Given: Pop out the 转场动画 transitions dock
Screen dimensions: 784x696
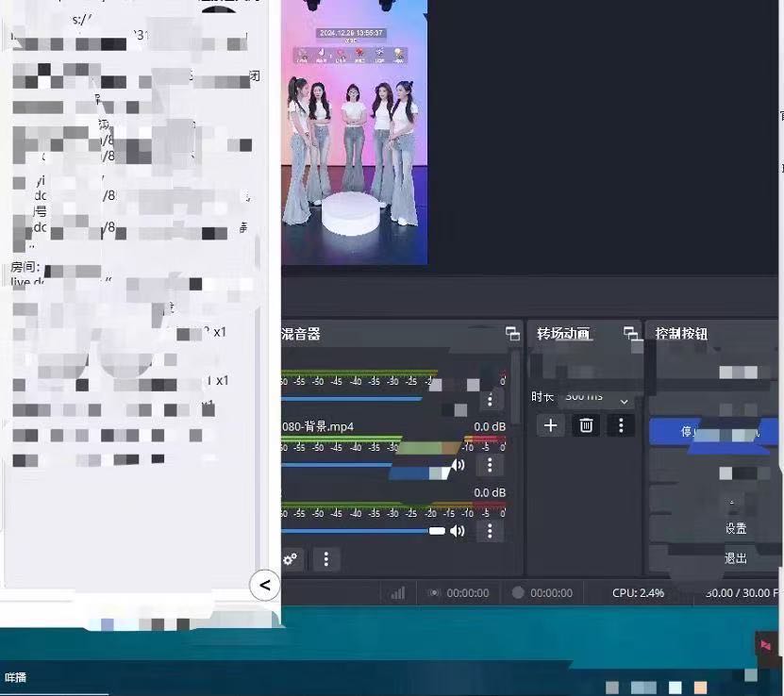Looking at the screenshot, I should pos(630,333).
